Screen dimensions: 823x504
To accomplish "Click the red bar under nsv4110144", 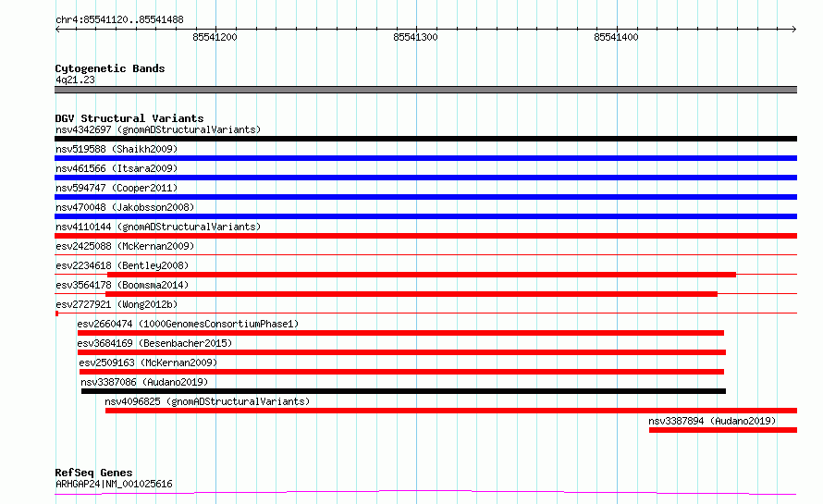I will pyautogui.click(x=425, y=236).
